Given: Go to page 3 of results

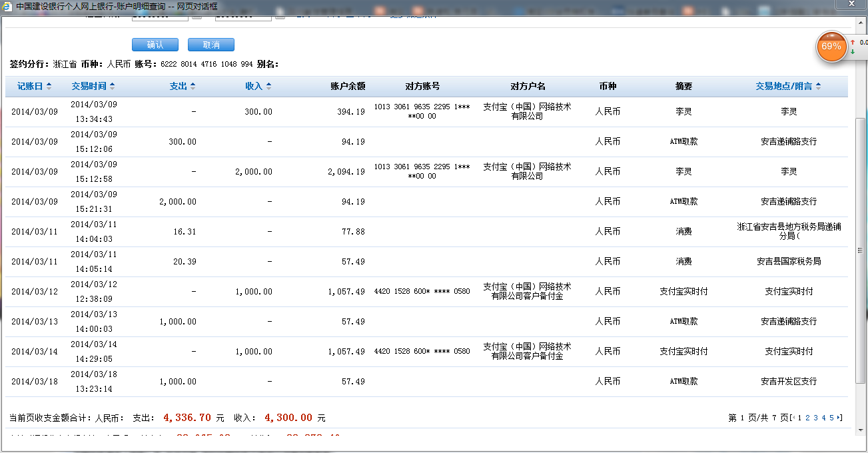Looking at the screenshot, I should click(815, 418).
